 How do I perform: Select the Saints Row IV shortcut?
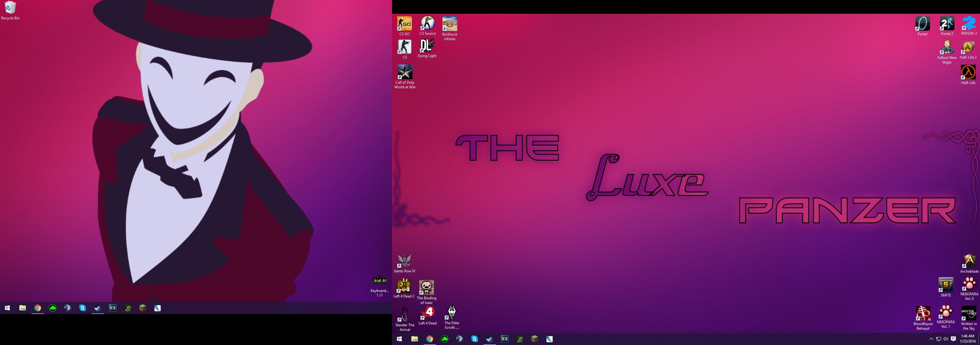pos(404,263)
